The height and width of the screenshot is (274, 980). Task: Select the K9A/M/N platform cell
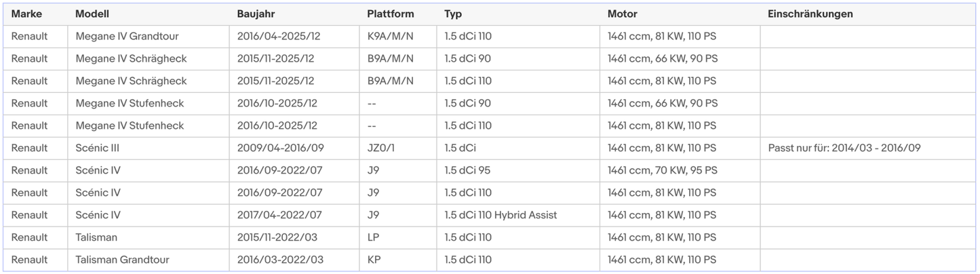click(x=390, y=37)
